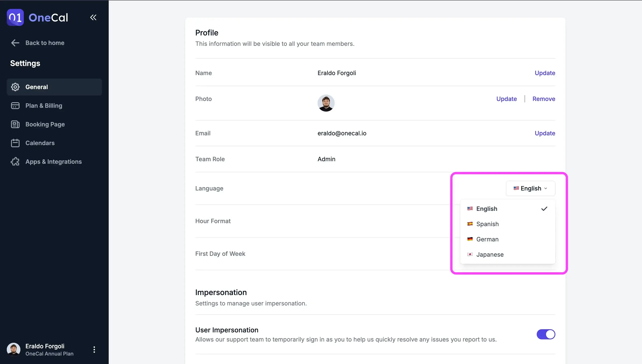
Task: Collapse the English language dropdown button
Action: click(530, 188)
